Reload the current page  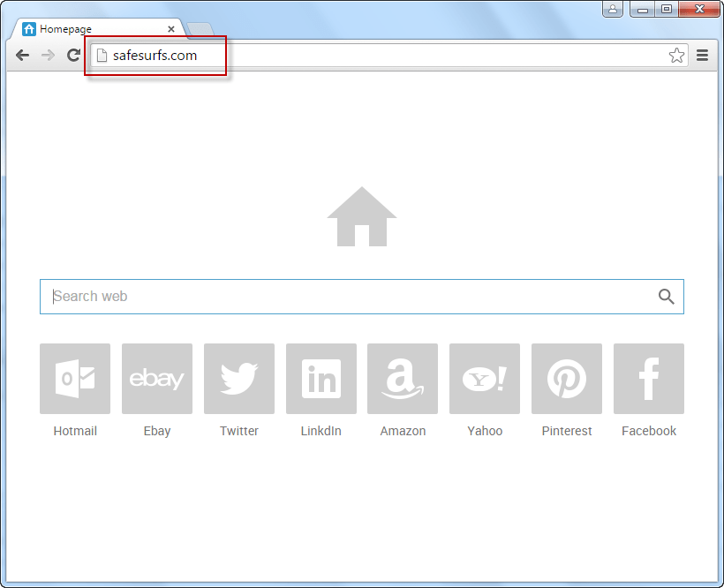coord(74,56)
